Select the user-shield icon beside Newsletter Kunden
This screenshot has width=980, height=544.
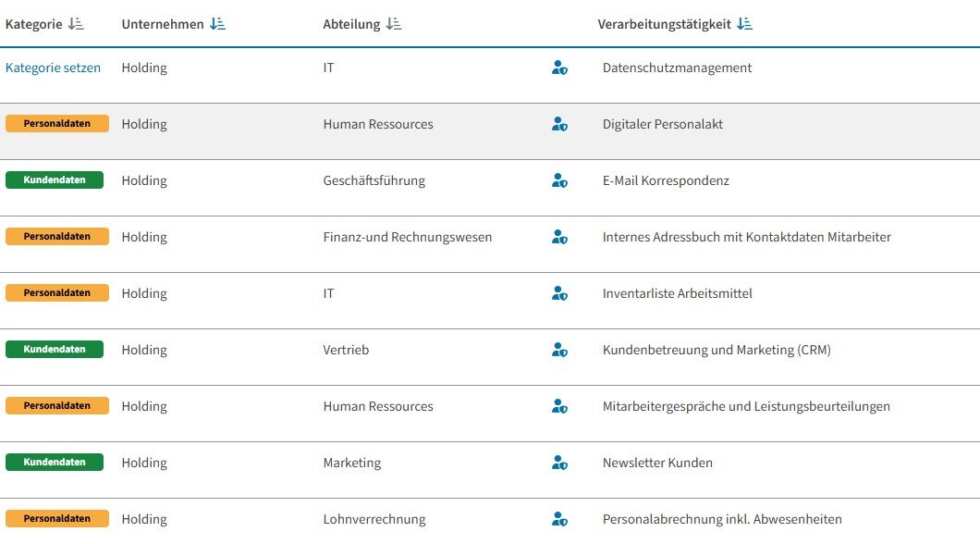(558, 463)
